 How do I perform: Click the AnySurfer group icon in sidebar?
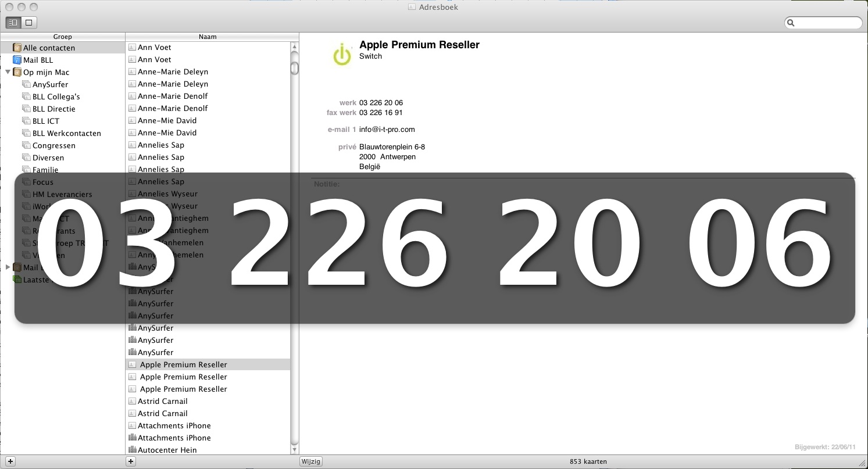click(x=26, y=84)
